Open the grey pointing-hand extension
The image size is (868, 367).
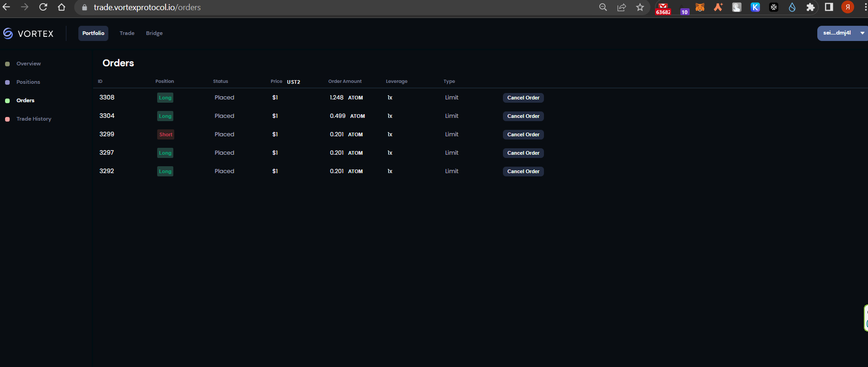point(737,7)
